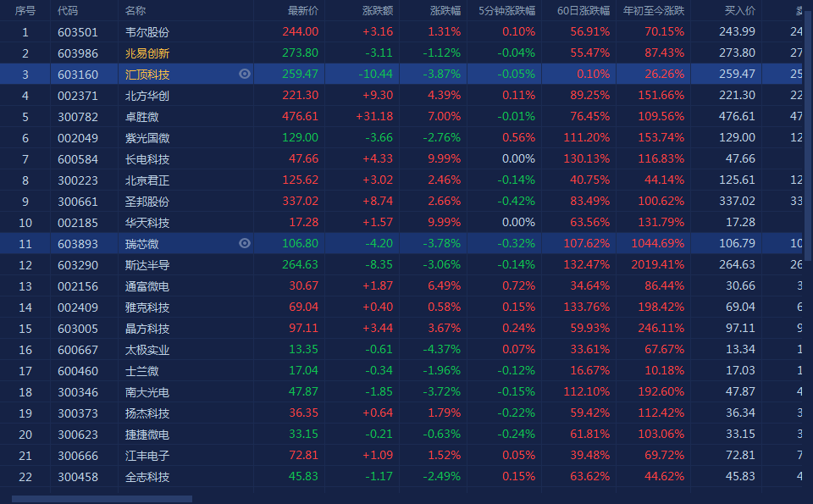Sort by the 最新价 column header

pyautogui.click(x=303, y=11)
